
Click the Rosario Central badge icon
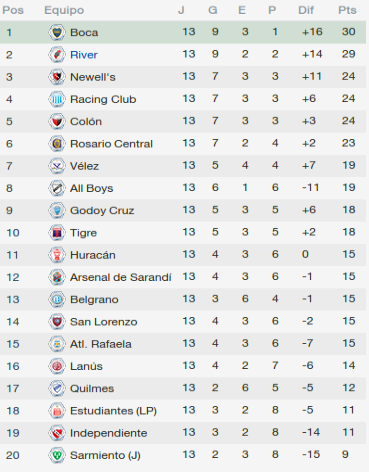(57, 144)
